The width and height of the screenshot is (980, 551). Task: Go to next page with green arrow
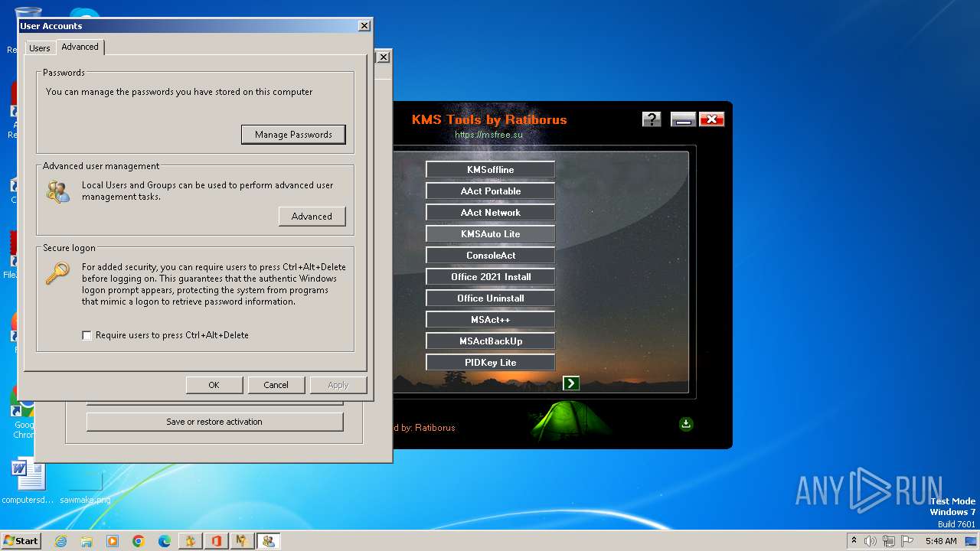(x=571, y=383)
